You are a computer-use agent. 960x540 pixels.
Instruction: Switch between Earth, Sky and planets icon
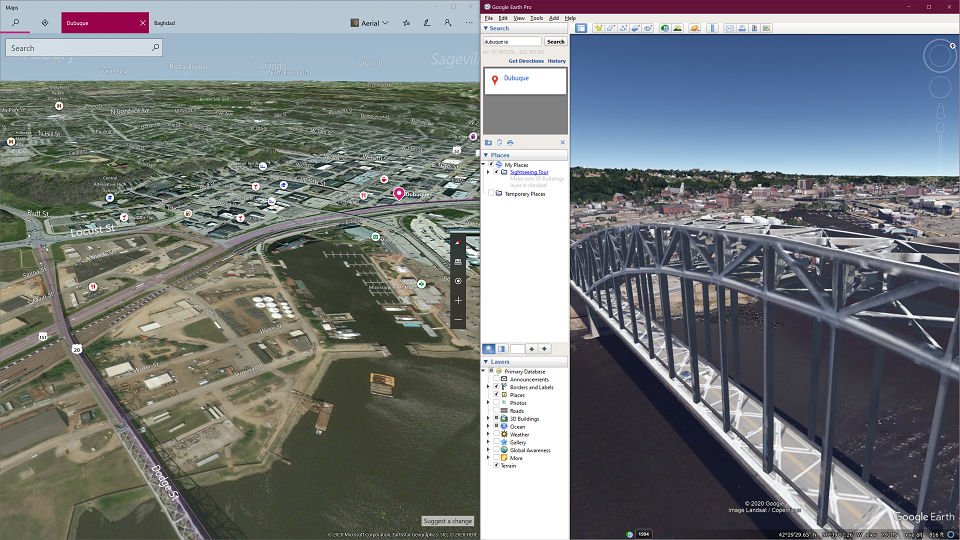pyautogui.click(x=694, y=28)
